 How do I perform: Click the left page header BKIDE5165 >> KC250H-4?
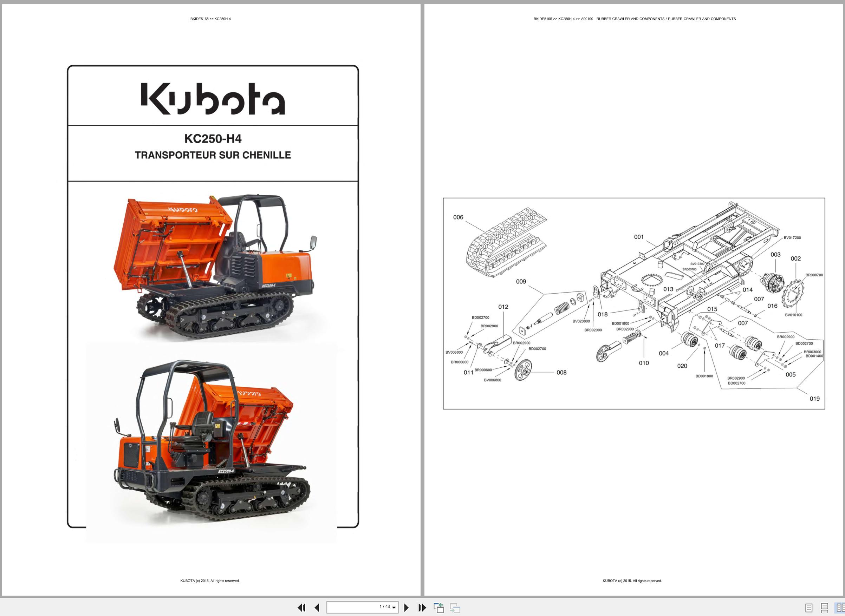pos(210,19)
